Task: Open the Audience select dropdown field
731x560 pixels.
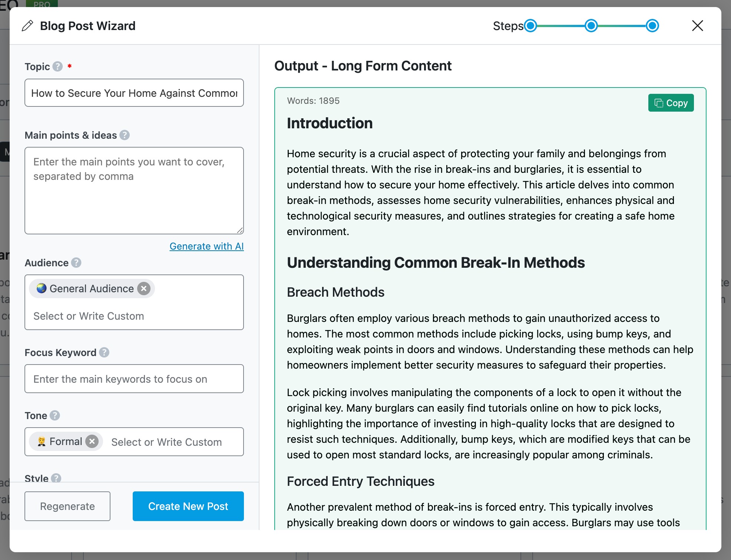Action: 133,316
